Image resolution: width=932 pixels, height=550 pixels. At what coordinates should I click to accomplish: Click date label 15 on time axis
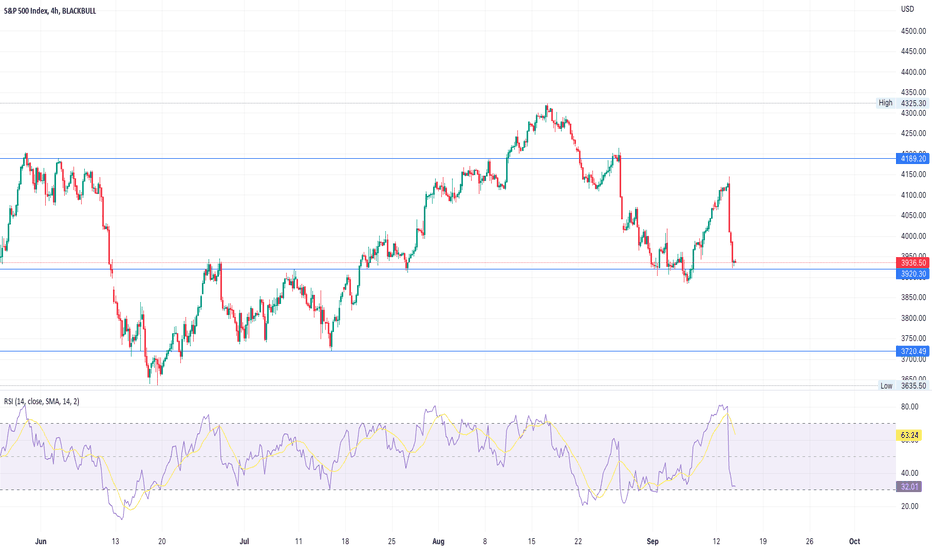coord(531,542)
